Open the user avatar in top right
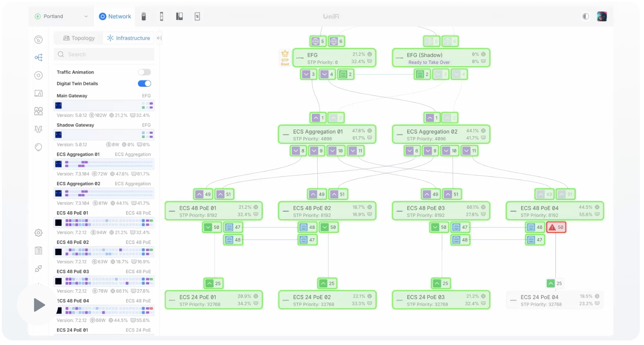Screen dimensions: 644x345 [x=602, y=17]
